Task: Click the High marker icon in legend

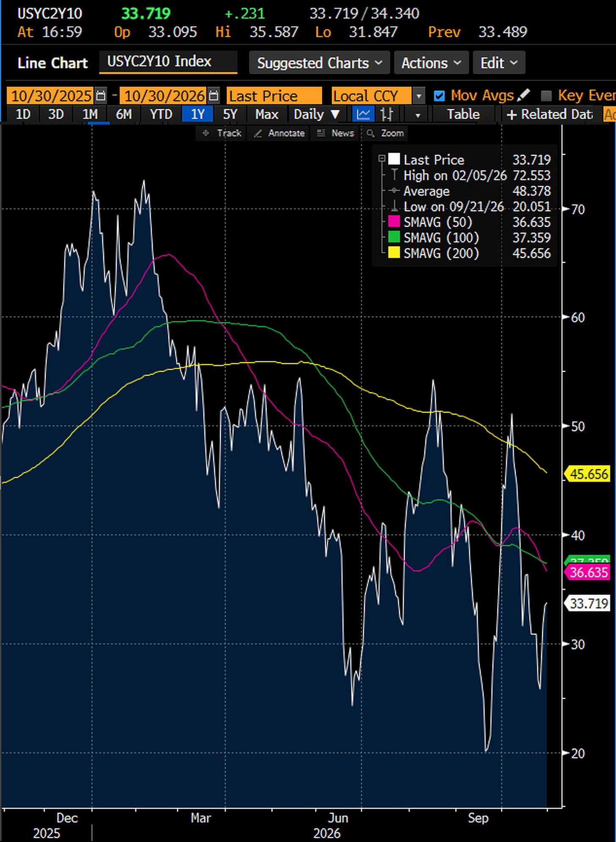Action: 394,175
